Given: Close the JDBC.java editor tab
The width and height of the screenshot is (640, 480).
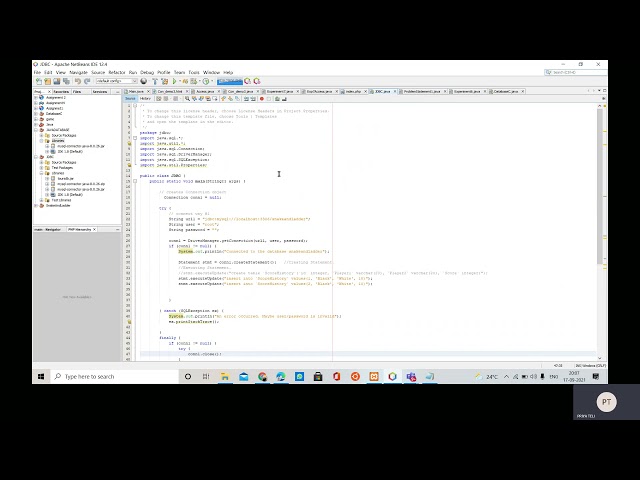Looking at the screenshot, I should pyautogui.click(x=395, y=91).
